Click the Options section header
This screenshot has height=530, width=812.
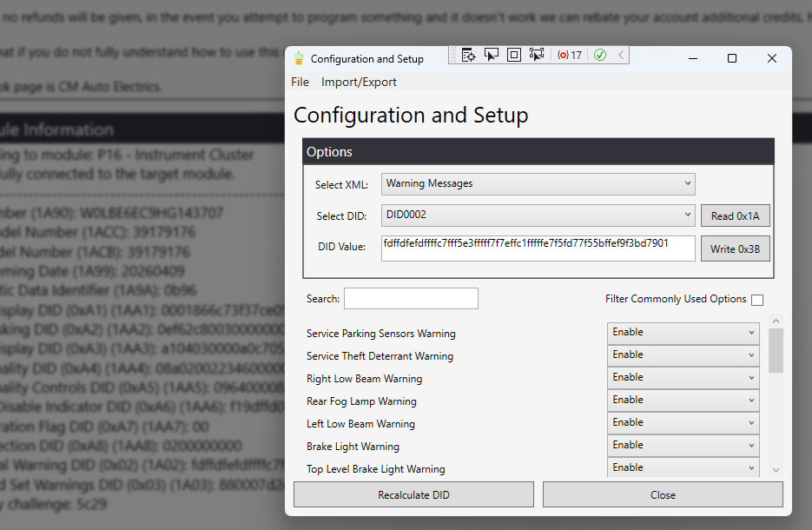tap(538, 152)
